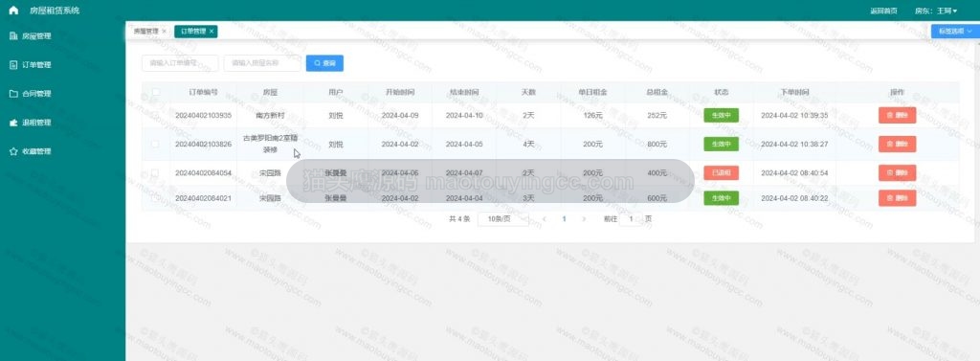Click the 订单编号 column header

pos(203,93)
